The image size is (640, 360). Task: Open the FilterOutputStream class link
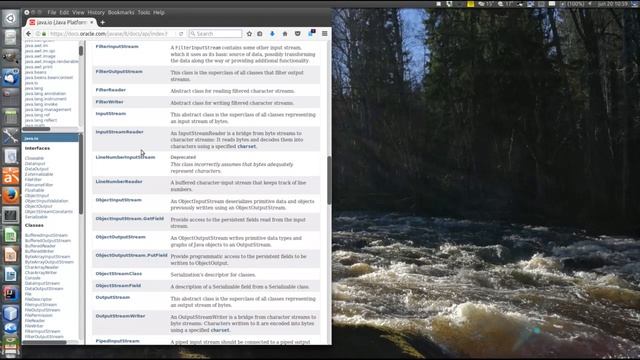click(119, 71)
